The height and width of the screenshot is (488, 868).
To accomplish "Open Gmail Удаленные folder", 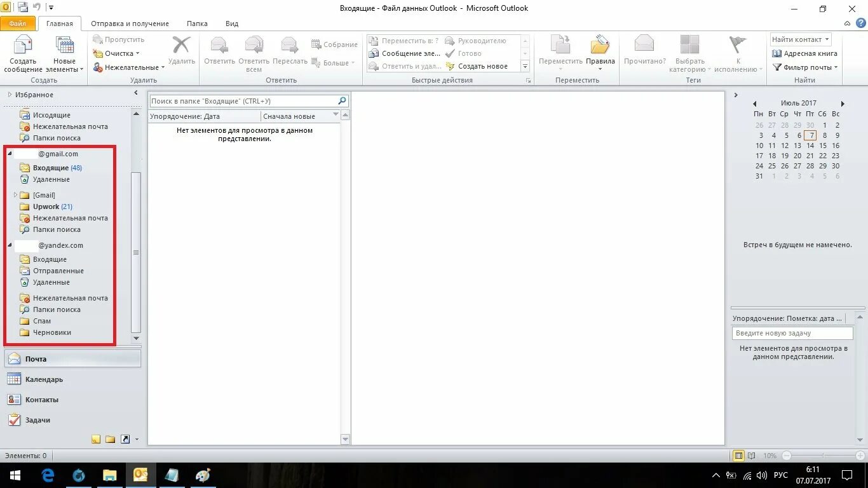I will click(44, 179).
